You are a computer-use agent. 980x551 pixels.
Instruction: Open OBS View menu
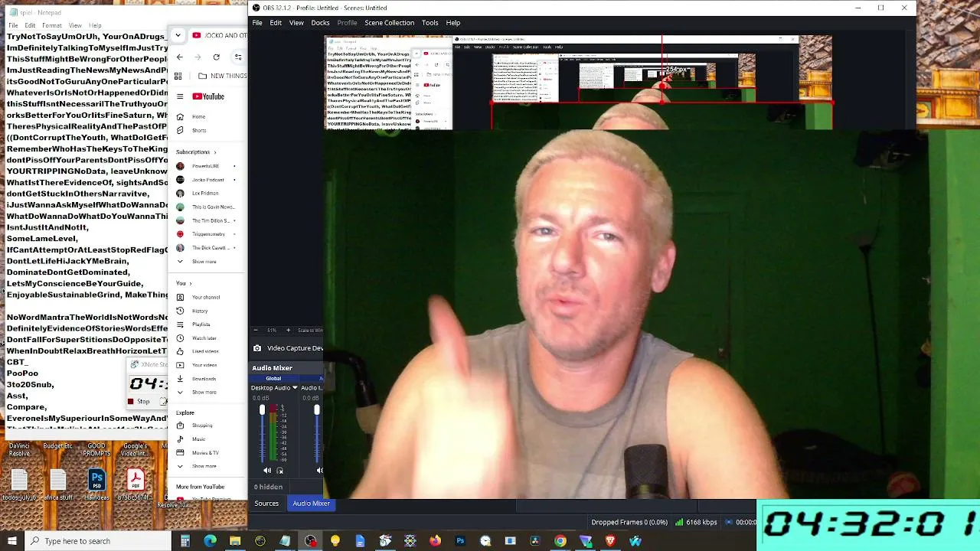(x=296, y=23)
